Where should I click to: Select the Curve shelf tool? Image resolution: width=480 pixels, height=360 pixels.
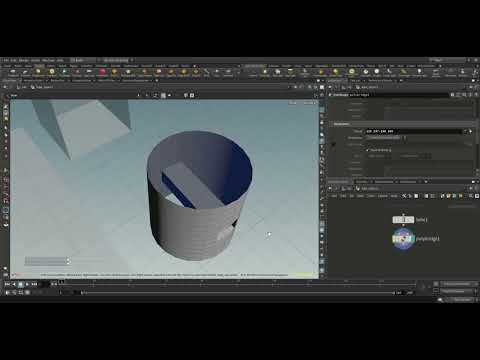click(115, 73)
